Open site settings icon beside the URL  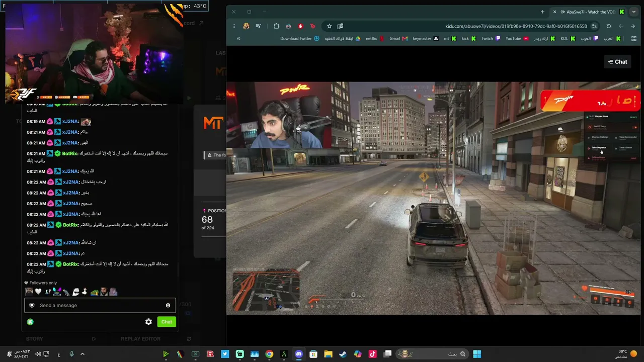pos(594,26)
